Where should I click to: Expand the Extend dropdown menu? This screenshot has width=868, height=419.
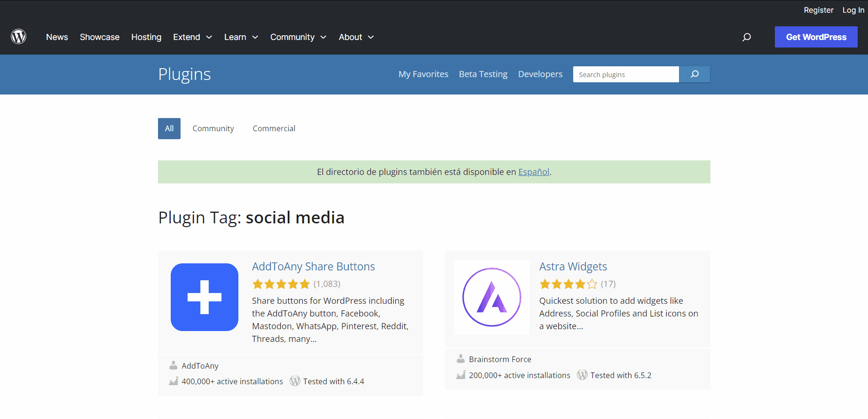192,37
